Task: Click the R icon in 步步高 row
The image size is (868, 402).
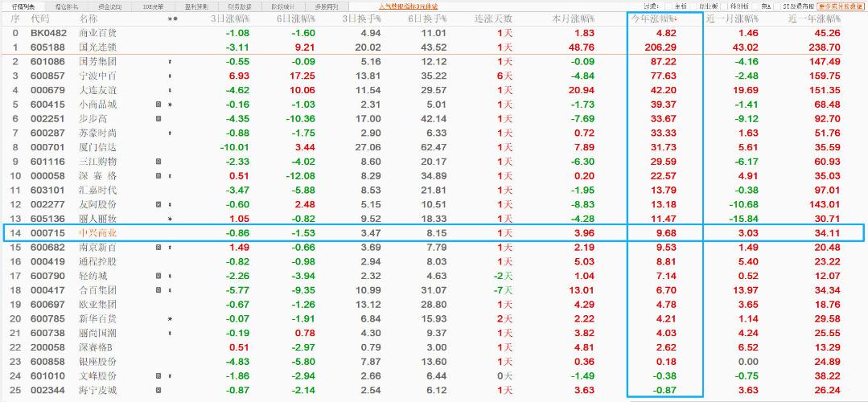Action: pyautogui.click(x=158, y=119)
